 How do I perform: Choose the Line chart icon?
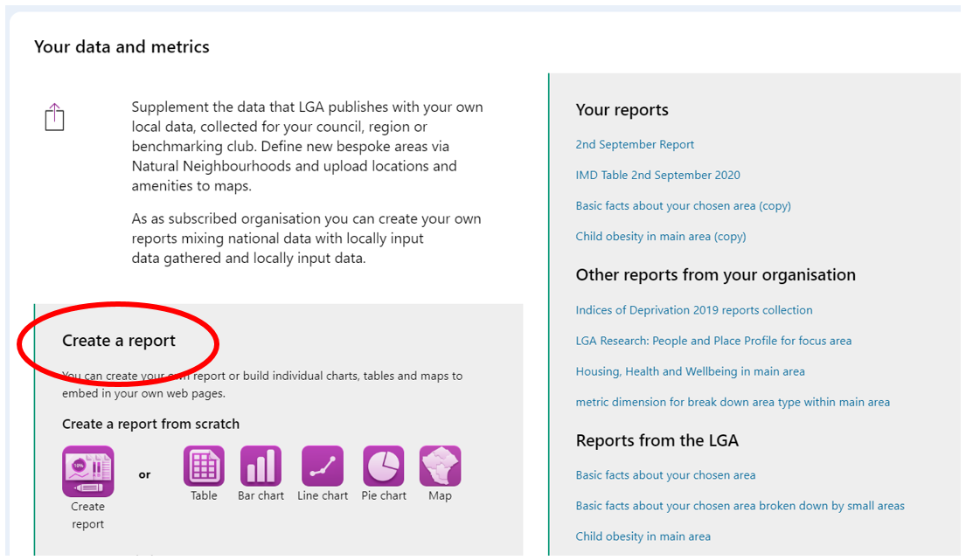point(322,470)
